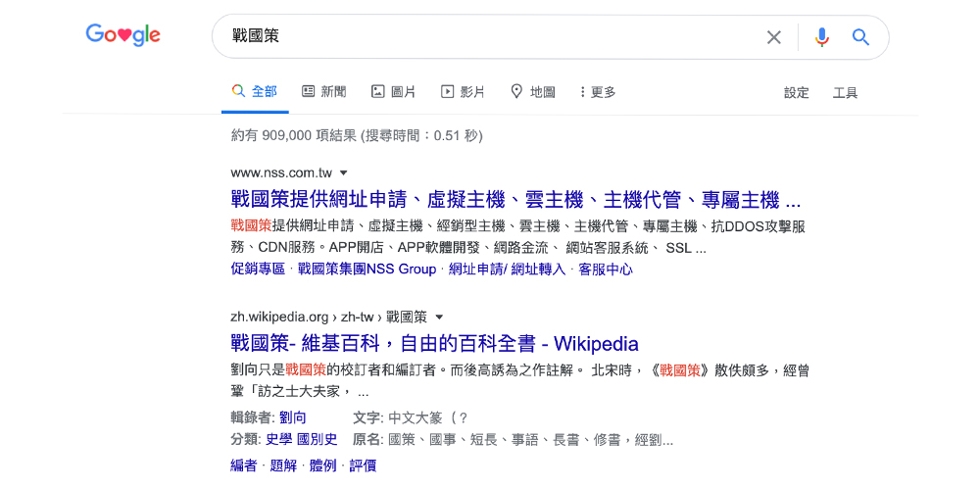The image size is (980, 490).
Task: Open the 客服中心 sitelink
Action: pyautogui.click(x=605, y=269)
